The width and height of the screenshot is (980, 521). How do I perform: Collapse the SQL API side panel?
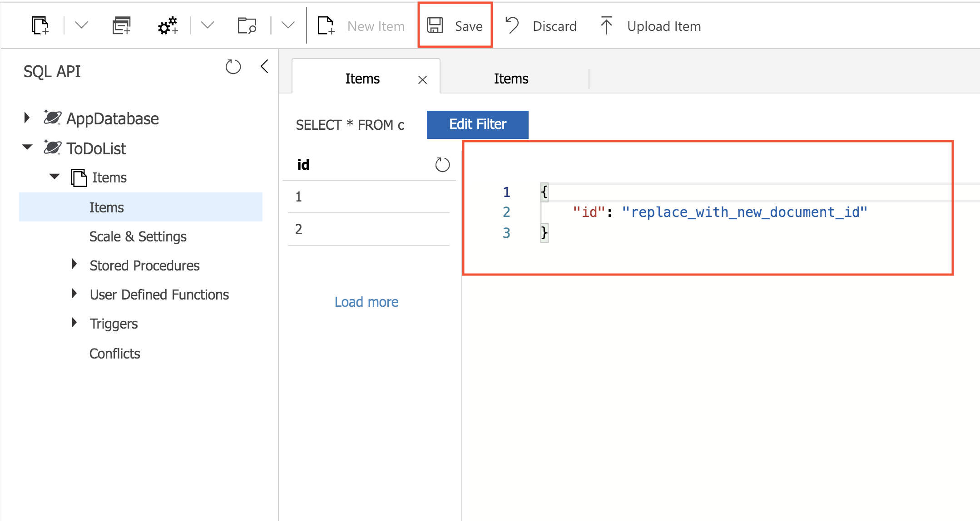click(265, 67)
